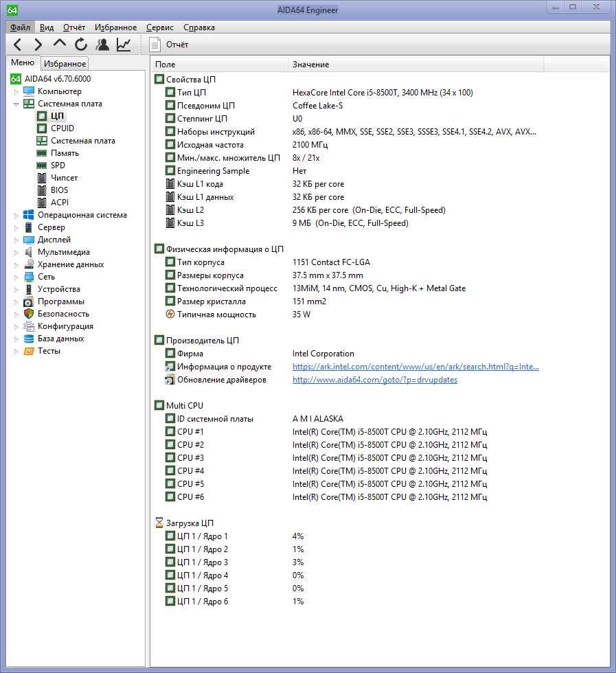Expand the Мультимедиа tree node

(x=16, y=252)
